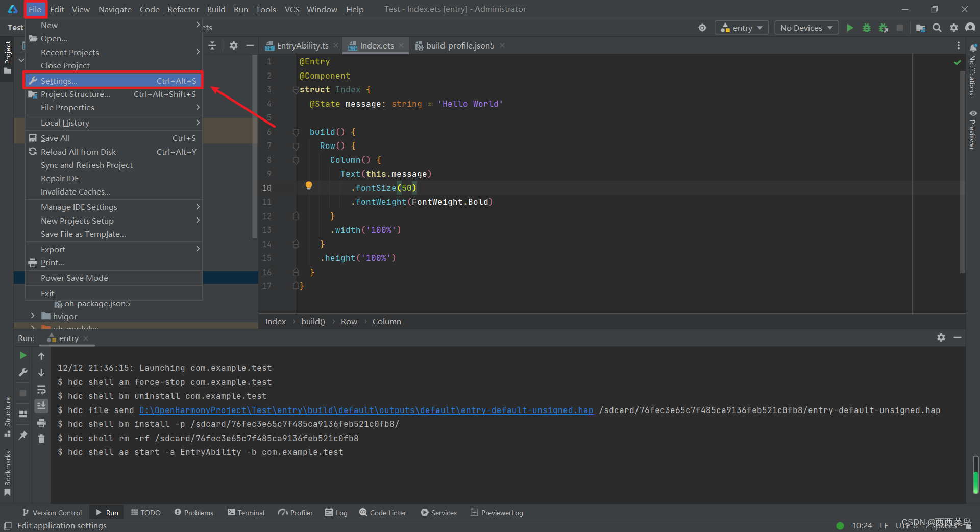
Task: Close the Index.ets tab
Action: tap(401, 45)
